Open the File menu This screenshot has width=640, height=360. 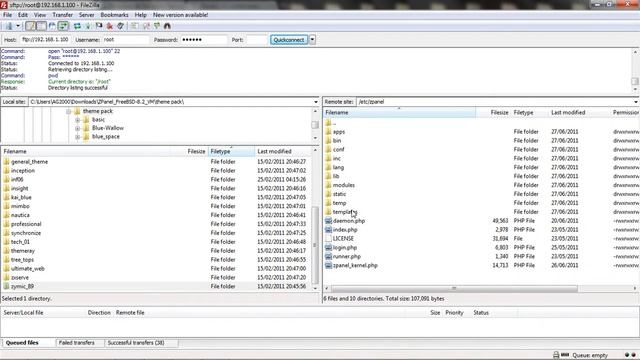pyautogui.click(x=7, y=15)
